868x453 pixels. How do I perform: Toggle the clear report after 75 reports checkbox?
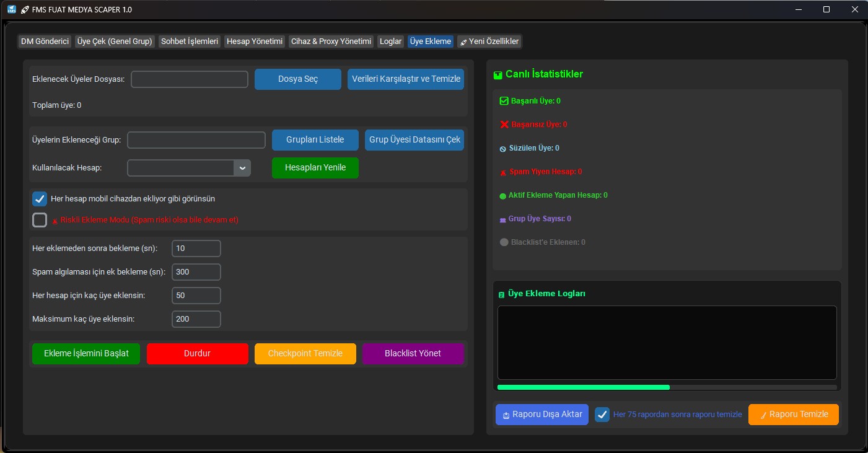pos(602,415)
